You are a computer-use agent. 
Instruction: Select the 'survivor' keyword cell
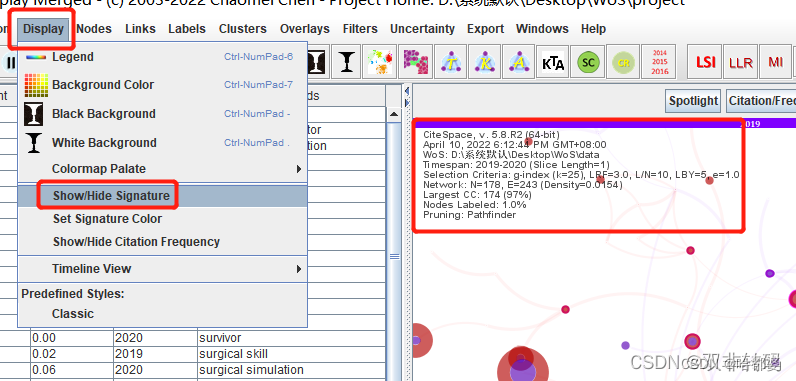pyautogui.click(x=291, y=338)
